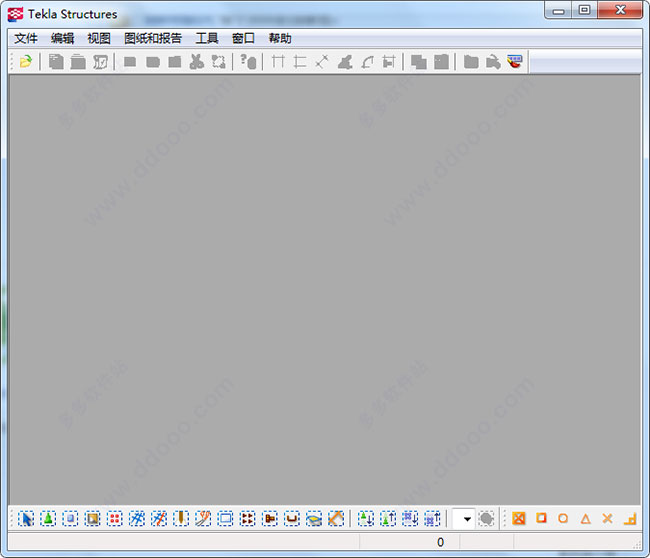Toggle the Select grid (blue grid) switch
This screenshot has height=558, width=650.
[x=137, y=519]
